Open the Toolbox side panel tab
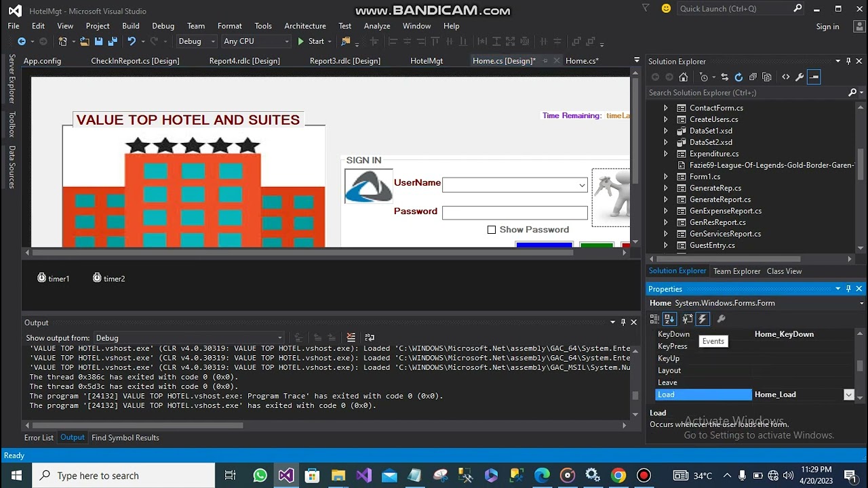This screenshot has width=868, height=488. (x=12, y=125)
